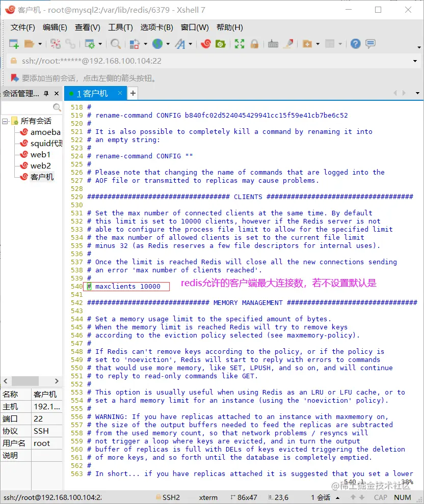Toggle full screen with green arrows icon

[x=240, y=44]
